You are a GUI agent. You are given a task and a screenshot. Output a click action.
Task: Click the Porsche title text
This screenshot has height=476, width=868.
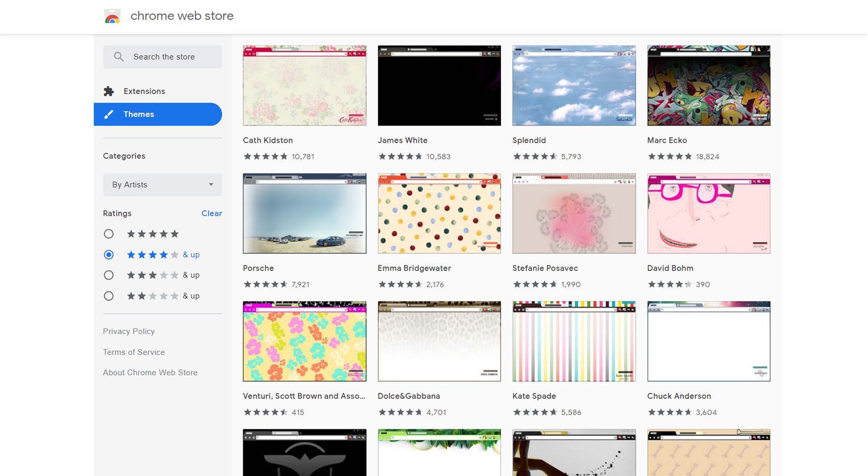coord(259,268)
